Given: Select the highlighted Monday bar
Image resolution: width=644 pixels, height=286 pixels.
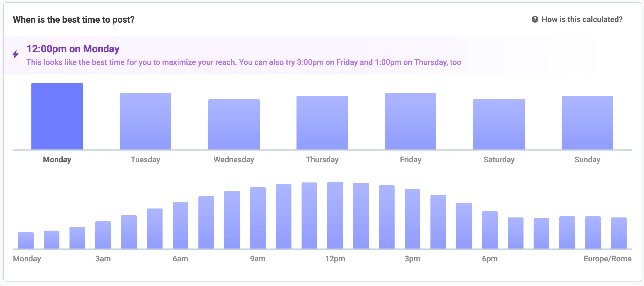Looking at the screenshot, I should (x=57, y=116).
